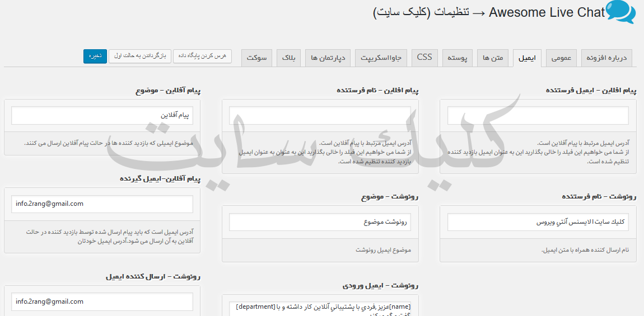The image size is (644, 316).
Task: Edit the offline subject field containing پیام آفلاین
Action: click(102, 116)
